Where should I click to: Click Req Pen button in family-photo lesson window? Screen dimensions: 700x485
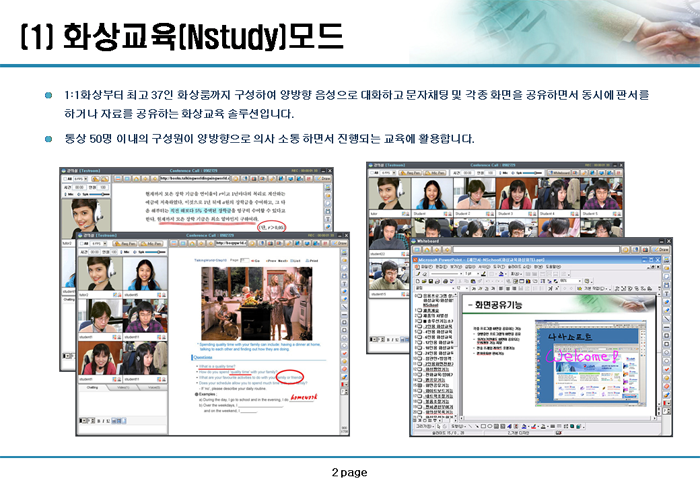pos(125,243)
